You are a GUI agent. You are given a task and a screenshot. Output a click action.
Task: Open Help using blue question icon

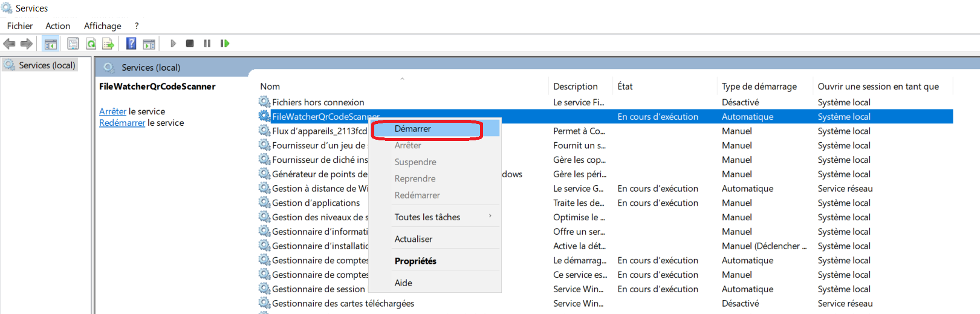pyautogui.click(x=131, y=44)
